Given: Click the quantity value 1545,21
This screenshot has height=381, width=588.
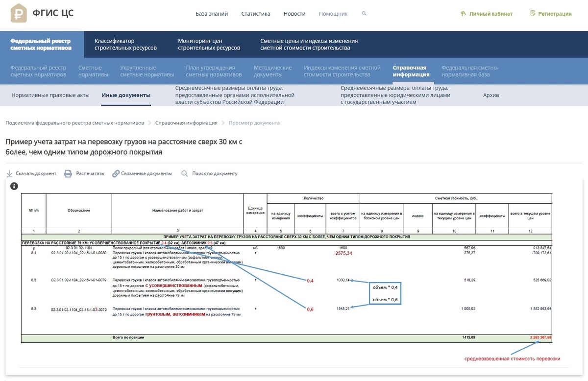Looking at the screenshot, I should 343,309.
